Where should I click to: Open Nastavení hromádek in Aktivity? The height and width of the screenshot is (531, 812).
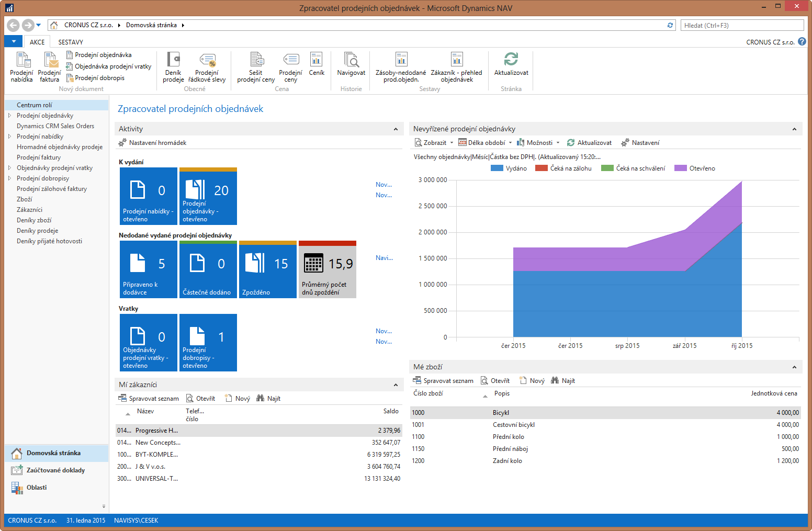(x=152, y=143)
